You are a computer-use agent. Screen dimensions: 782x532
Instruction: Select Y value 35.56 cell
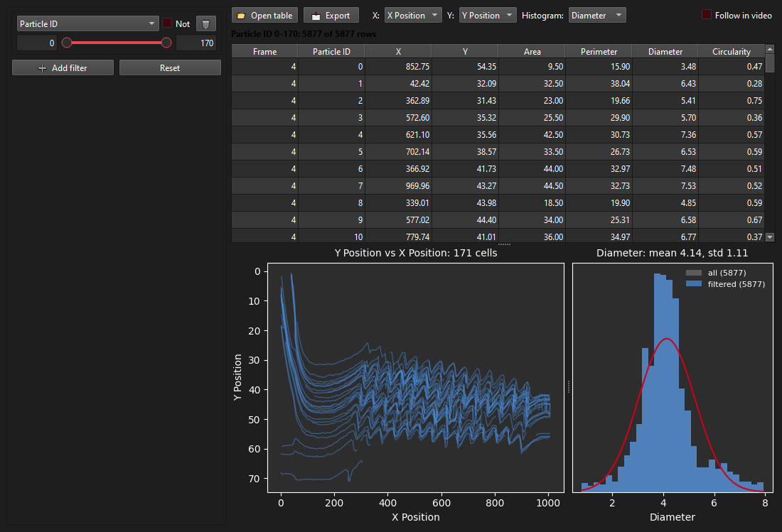click(x=466, y=134)
